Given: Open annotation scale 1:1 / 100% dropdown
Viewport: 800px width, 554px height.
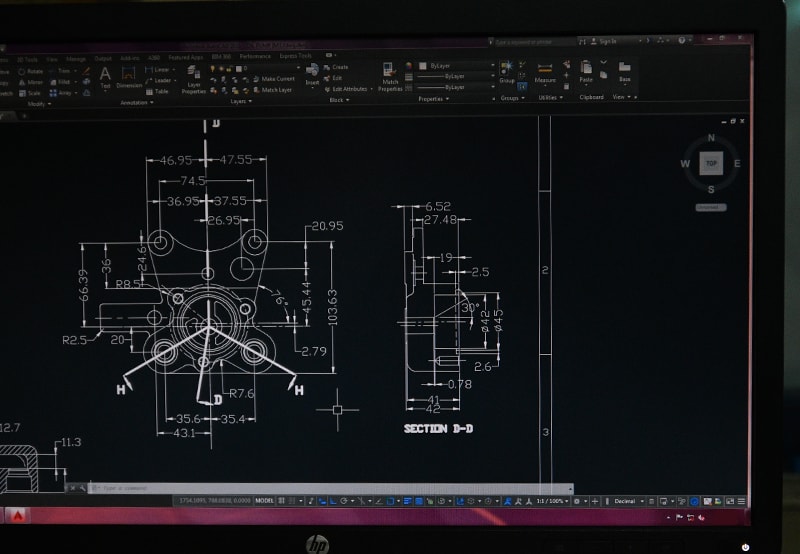Looking at the screenshot, I should (552, 501).
